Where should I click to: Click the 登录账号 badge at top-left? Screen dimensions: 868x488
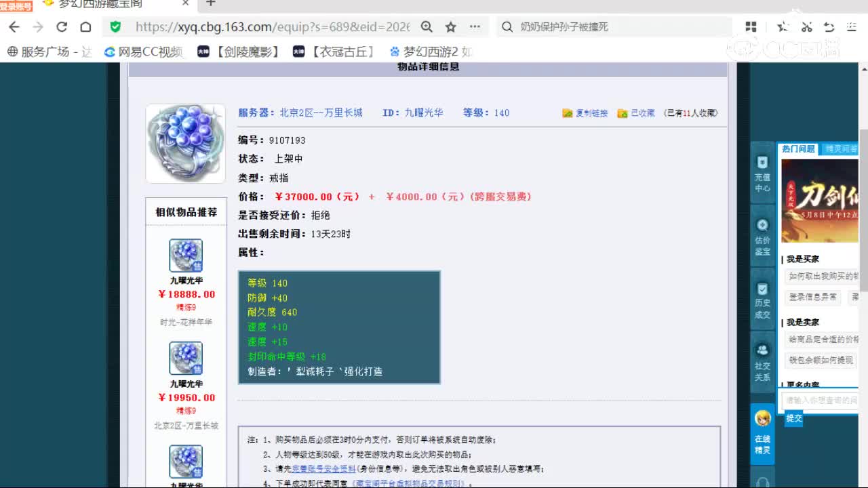pyautogui.click(x=16, y=6)
